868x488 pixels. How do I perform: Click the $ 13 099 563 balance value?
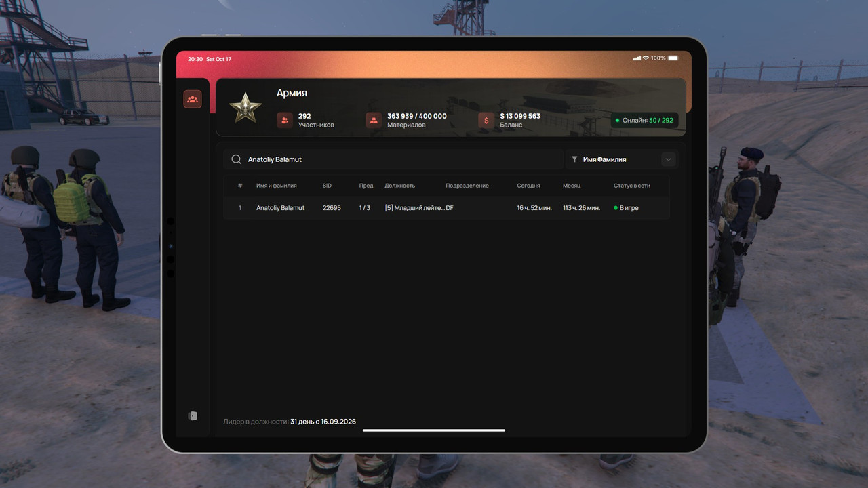(520, 116)
